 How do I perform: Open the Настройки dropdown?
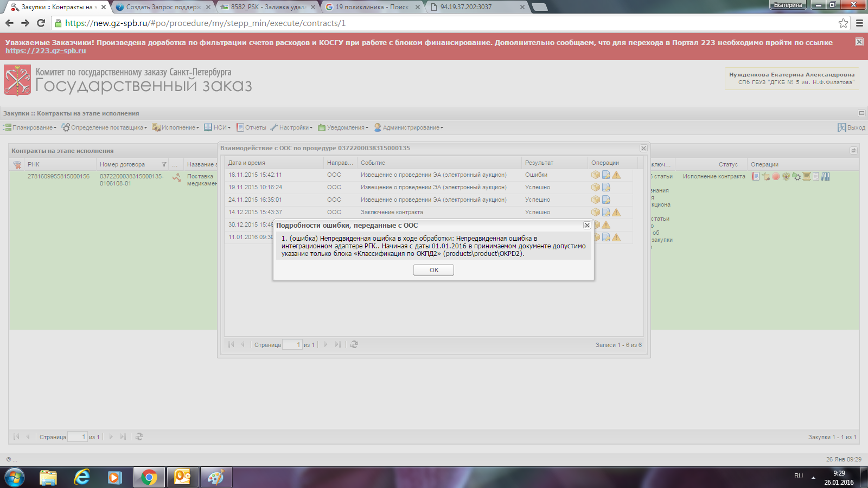click(292, 127)
